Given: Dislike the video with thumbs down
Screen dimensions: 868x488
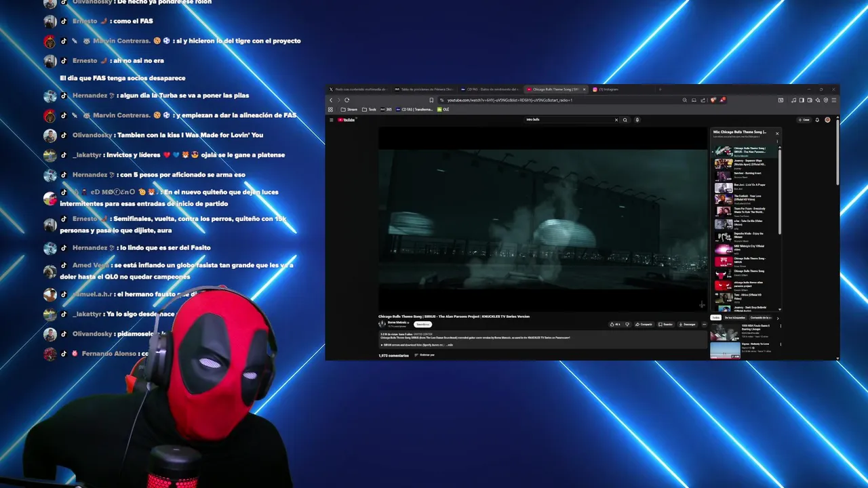Looking at the screenshot, I should tap(627, 324).
